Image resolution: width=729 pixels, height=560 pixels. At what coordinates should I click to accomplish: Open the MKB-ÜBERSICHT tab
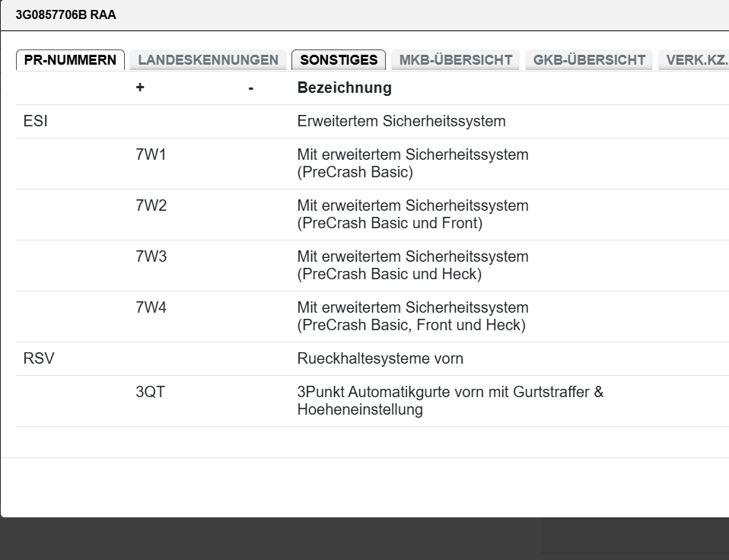(455, 60)
